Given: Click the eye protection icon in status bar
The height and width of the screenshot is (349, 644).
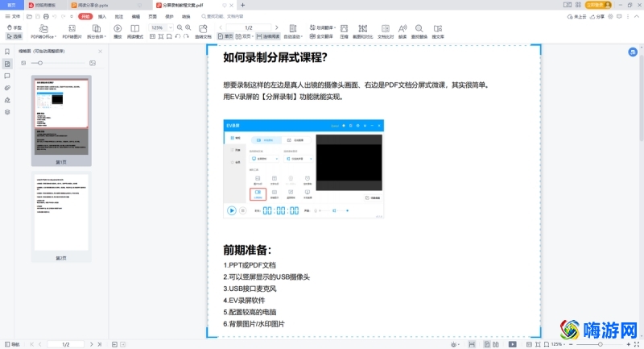Looking at the screenshot, I should pyautogui.click(x=454, y=344).
